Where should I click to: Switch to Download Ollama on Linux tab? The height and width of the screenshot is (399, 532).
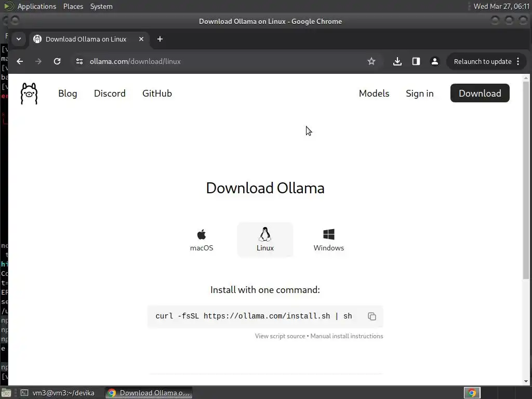[x=88, y=39]
